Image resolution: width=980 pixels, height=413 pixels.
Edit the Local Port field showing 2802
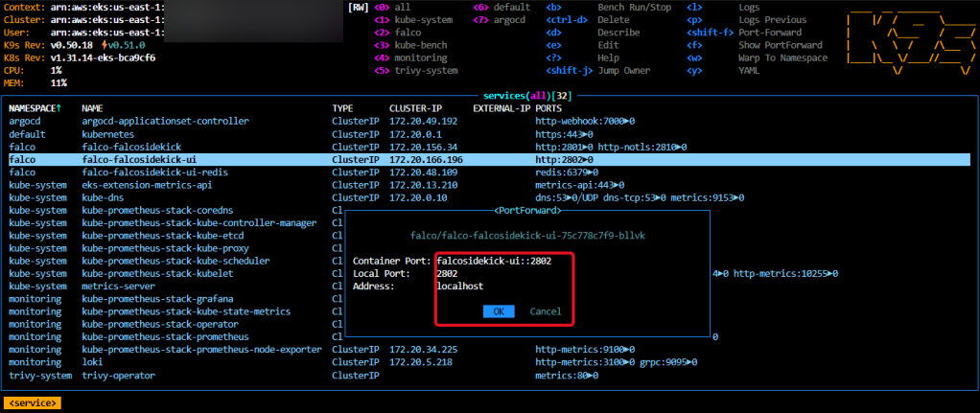pyautogui.click(x=448, y=274)
